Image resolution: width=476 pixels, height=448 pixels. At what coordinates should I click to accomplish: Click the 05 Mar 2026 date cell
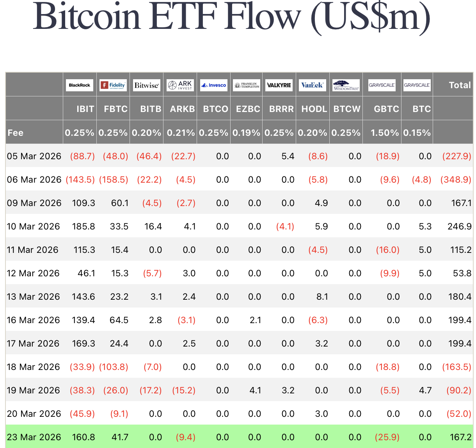pyautogui.click(x=34, y=156)
